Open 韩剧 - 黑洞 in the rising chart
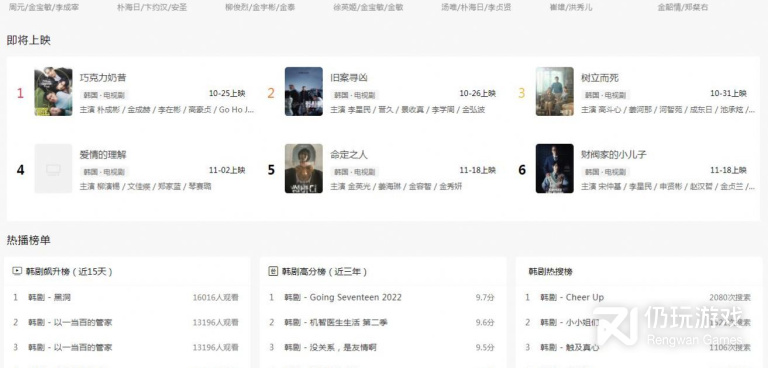 pos(49,297)
